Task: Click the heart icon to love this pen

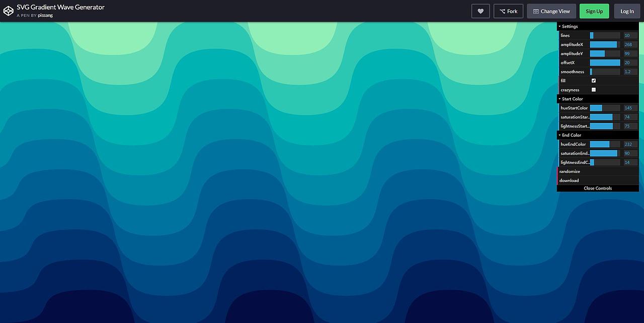Action: click(480, 11)
